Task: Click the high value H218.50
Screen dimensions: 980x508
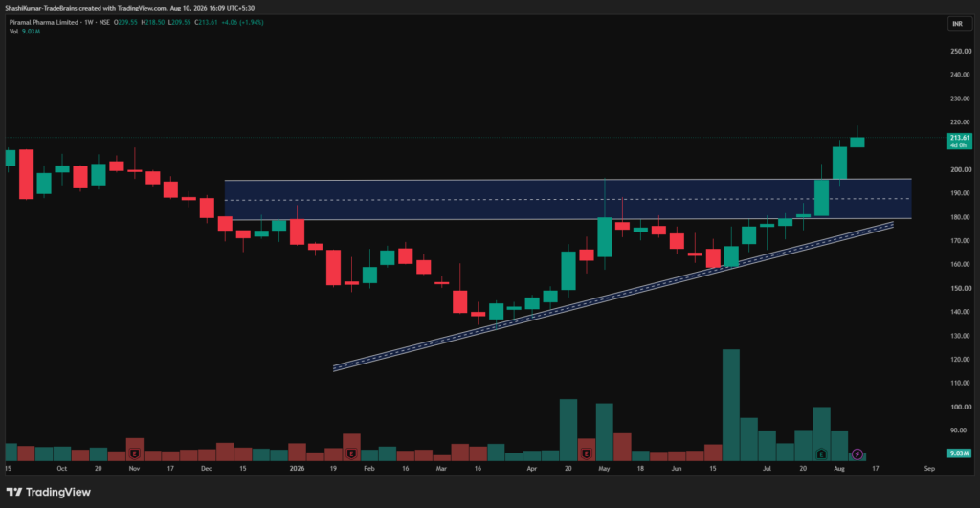Action: click(x=153, y=23)
